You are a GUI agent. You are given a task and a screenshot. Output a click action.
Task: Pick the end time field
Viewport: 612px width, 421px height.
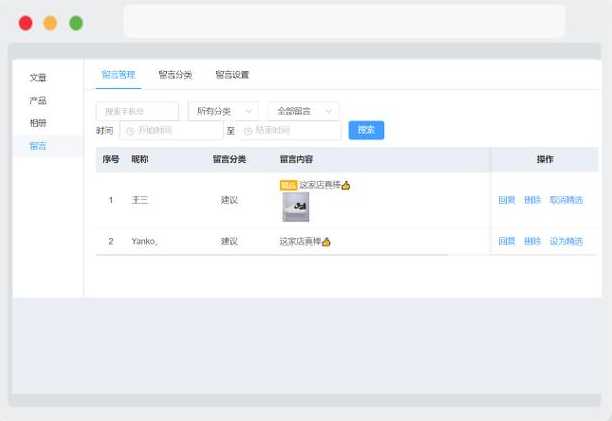(x=290, y=130)
